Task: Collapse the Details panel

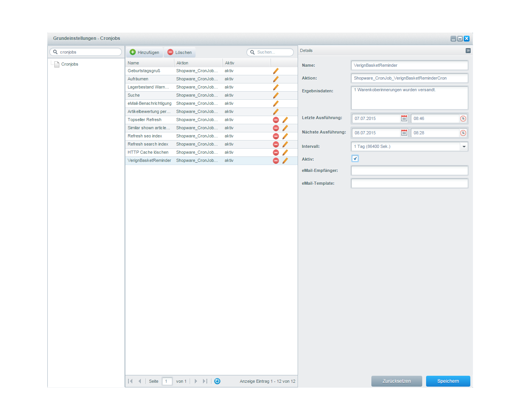Action: tap(468, 50)
